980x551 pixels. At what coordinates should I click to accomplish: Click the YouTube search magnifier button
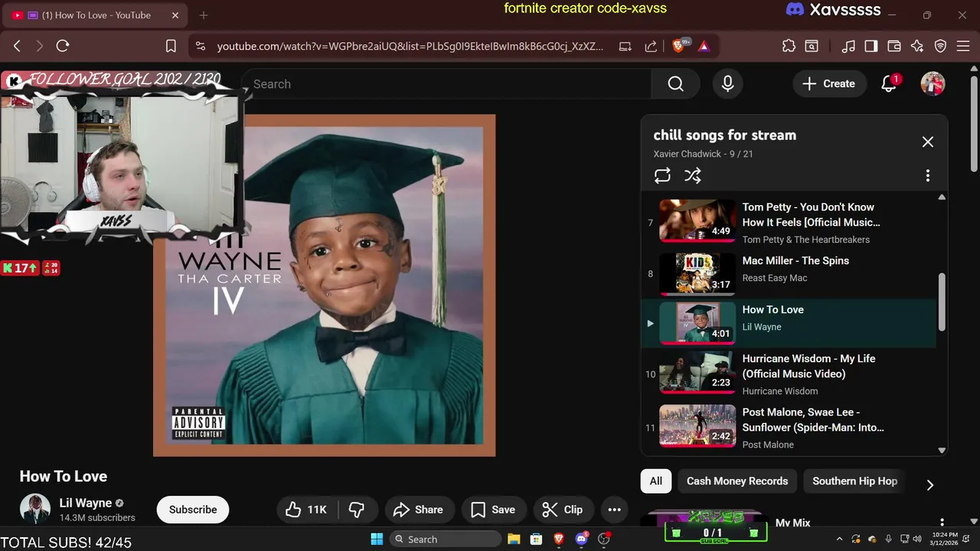coord(675,84)
